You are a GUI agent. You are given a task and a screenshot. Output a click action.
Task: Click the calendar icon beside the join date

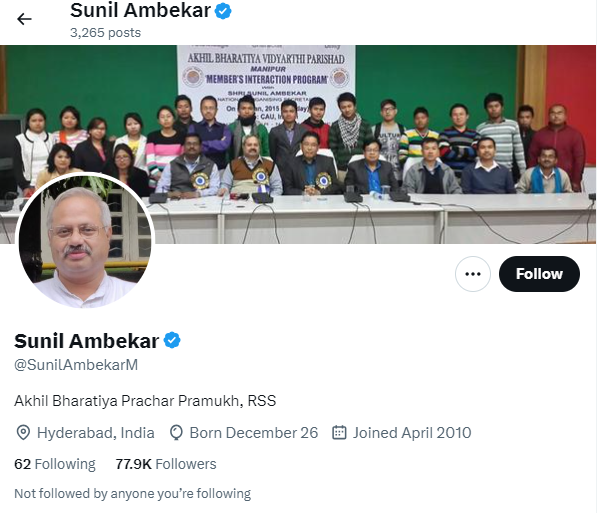[339, 432]
